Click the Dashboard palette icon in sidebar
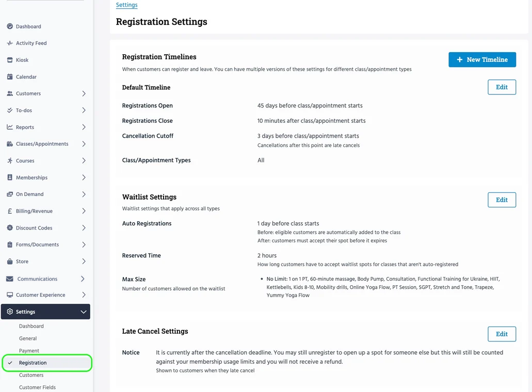The image size is (532, 392). [x=10, y=26]
